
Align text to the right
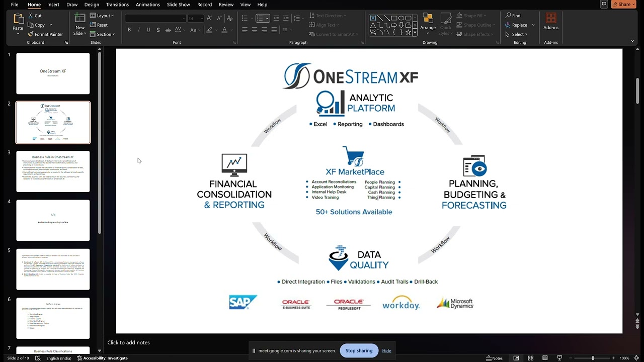(x=264, y=30)
